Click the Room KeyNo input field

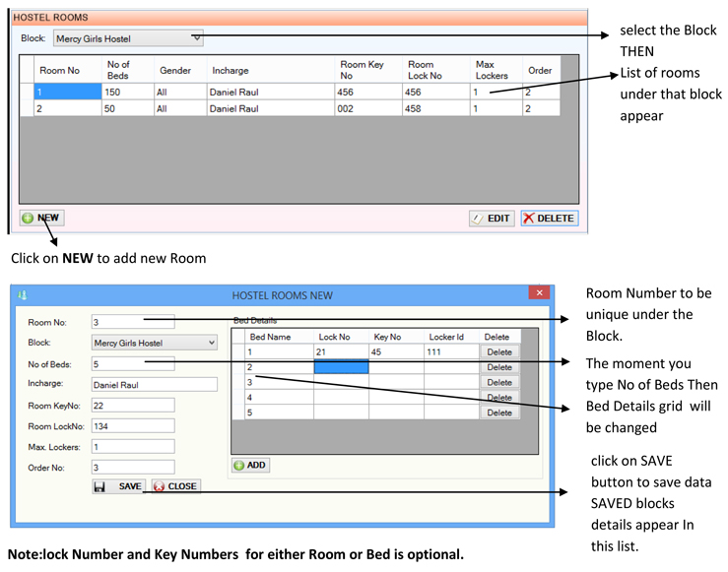(x=133, y=405)
